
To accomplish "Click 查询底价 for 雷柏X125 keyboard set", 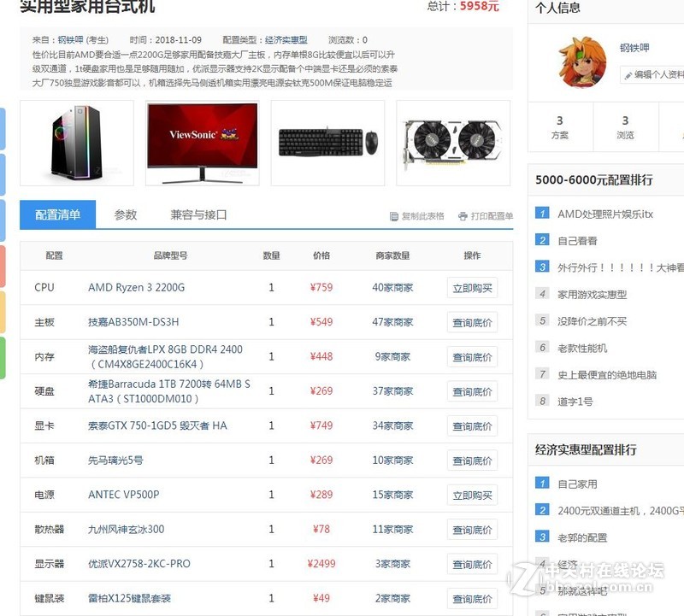I will (x=473, y=599).
